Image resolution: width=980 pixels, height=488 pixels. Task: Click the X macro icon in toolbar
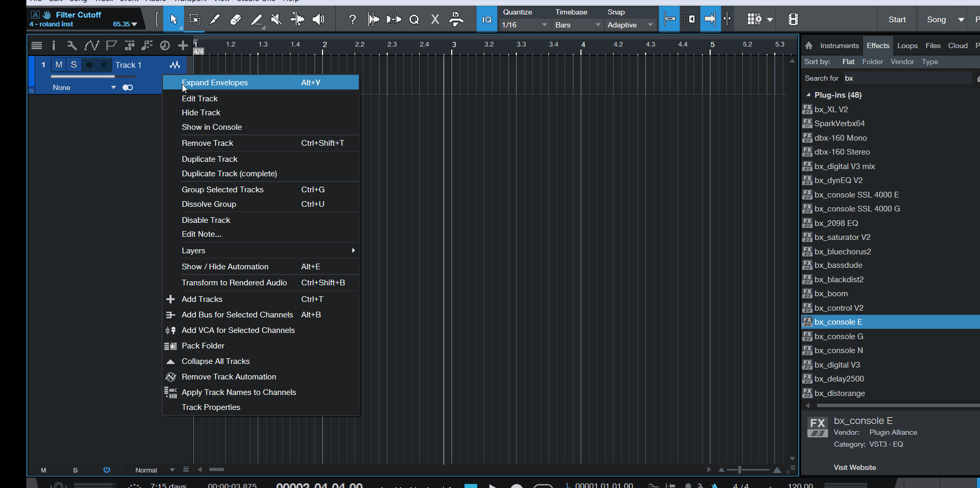click(x=435, y=20)
